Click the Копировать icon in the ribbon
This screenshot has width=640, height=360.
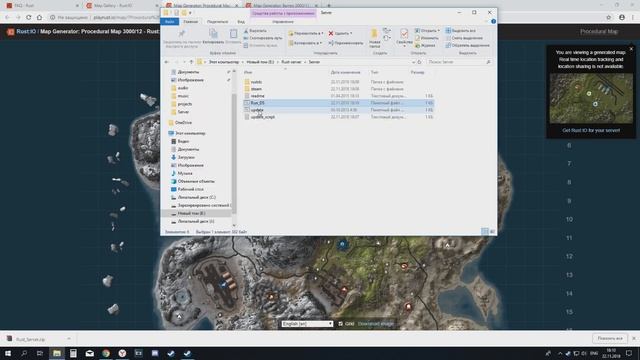tap(213, 33)
